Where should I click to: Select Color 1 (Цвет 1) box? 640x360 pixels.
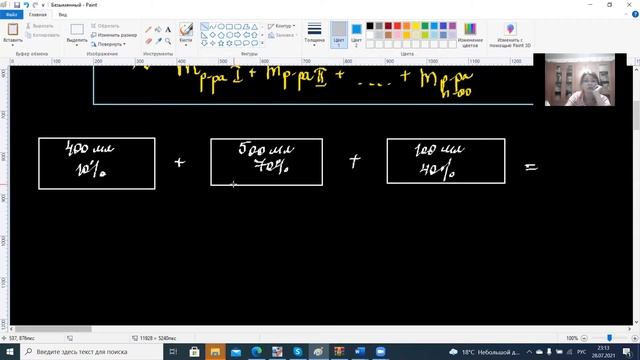tap(339, 35)
